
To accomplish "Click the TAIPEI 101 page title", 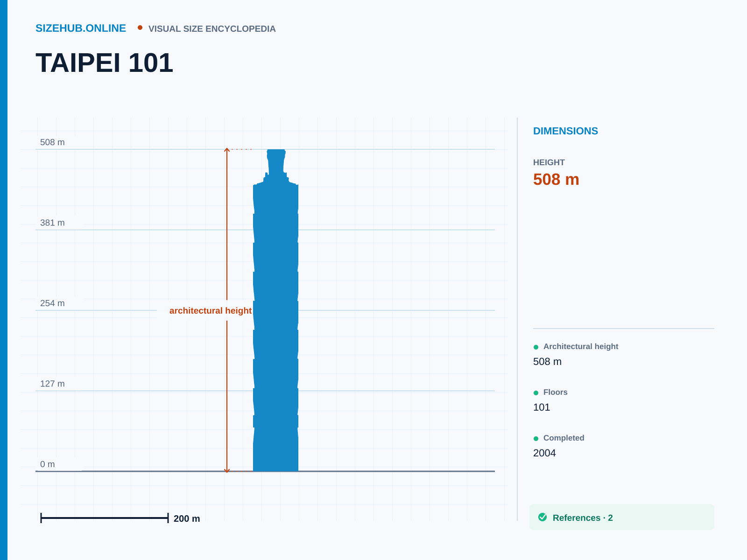I will point(105,63).
